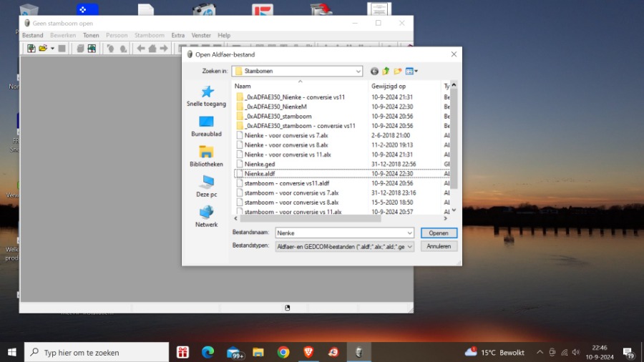Viewport: 644px width, 362px height.
Task: Click Annuleren to cancel the dialog
Action: 439,246
